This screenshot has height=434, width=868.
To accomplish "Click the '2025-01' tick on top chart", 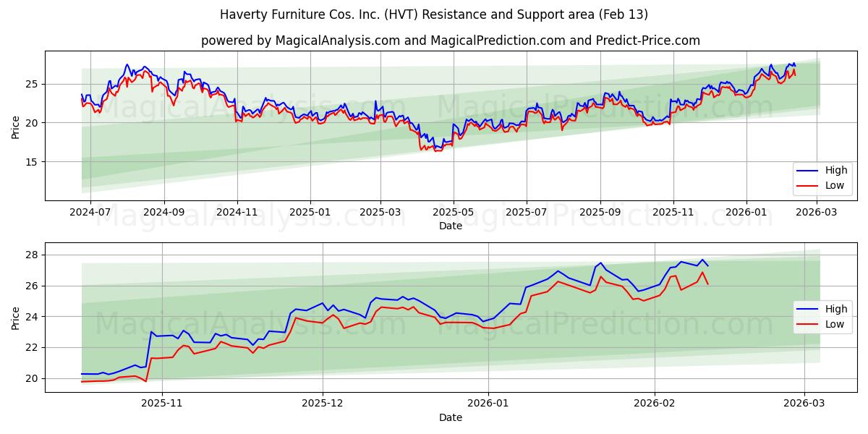I will click(x=310, y=213).
